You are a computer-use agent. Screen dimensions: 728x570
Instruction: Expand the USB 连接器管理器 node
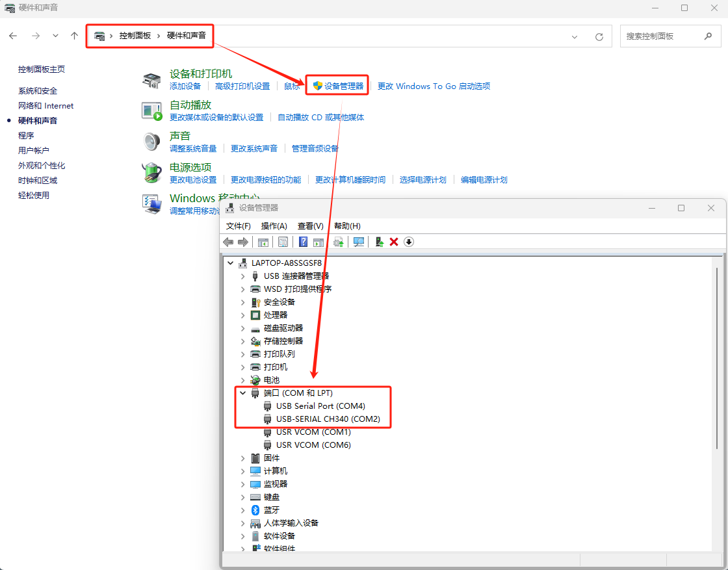243,276
